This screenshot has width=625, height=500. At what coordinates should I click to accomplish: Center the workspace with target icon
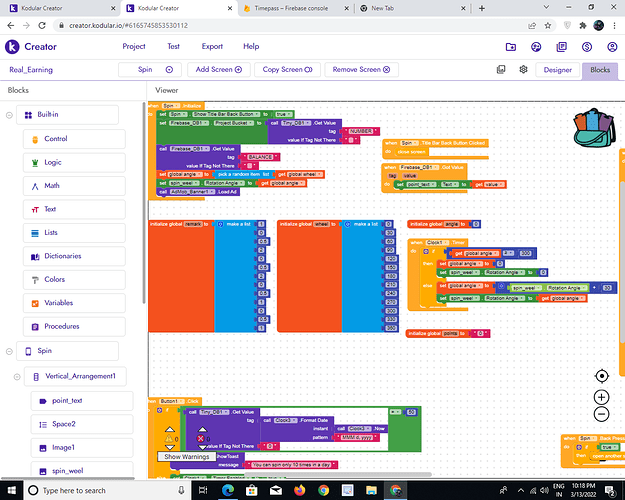point(601,376)
